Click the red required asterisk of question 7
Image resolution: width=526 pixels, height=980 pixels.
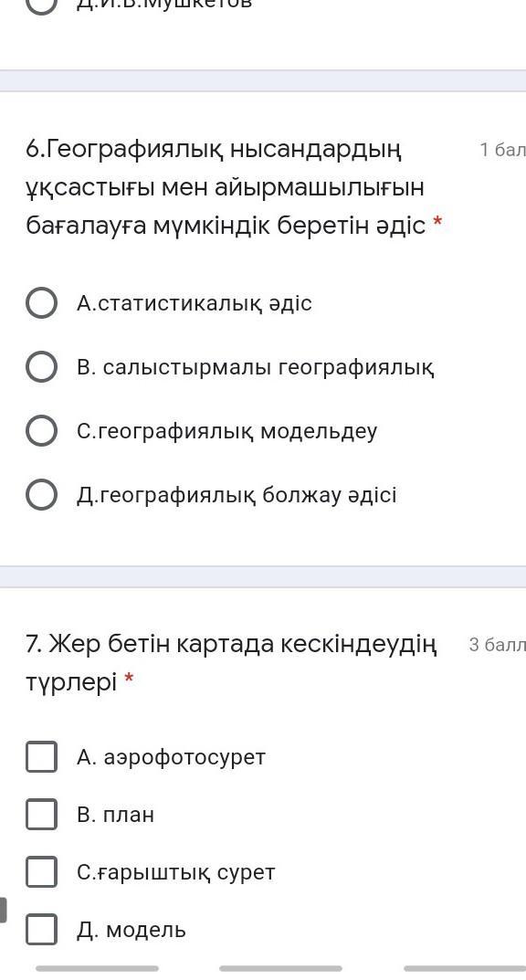(130, 678)
